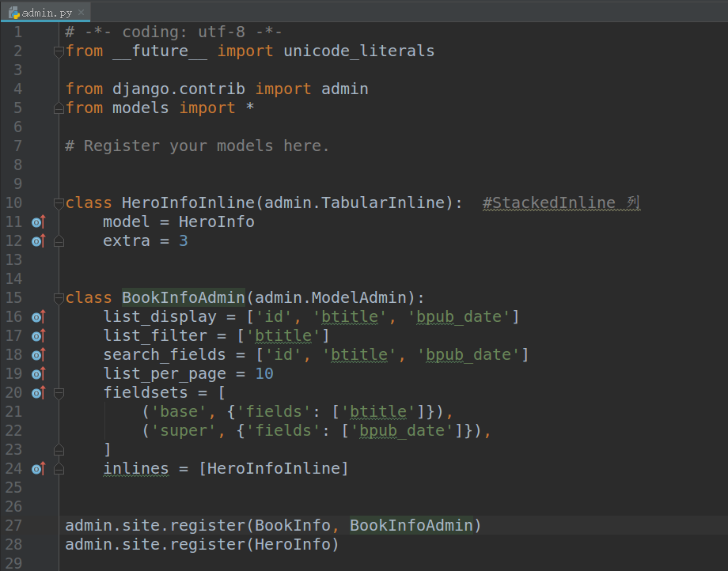Click the 'list_per_page' attribute
This screenshot has height=571, width=728.
[165, 374]
